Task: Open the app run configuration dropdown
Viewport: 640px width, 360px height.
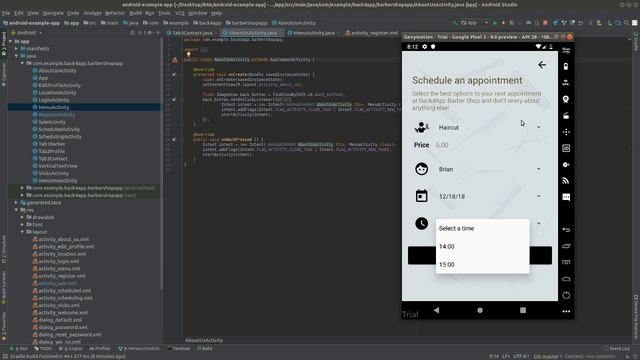Action: (474, 23)
